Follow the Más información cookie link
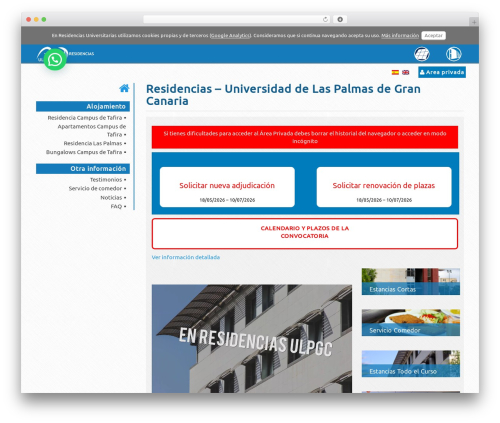Screen dimensions: 500x423 click(x=400, y=35)
